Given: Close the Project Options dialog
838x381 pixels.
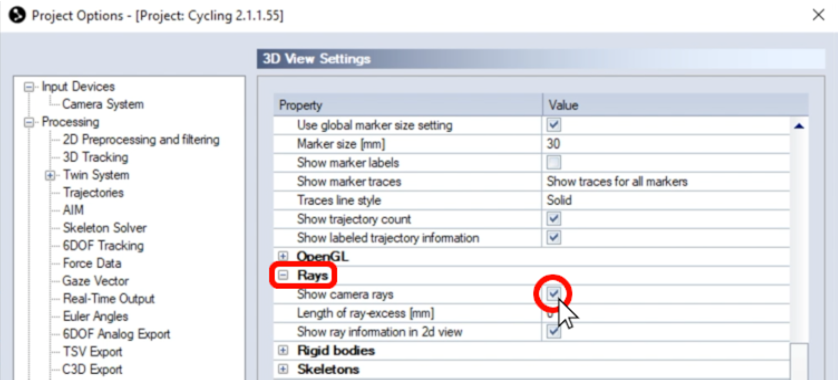Looking at the screenshot, I should coord(818,15).
